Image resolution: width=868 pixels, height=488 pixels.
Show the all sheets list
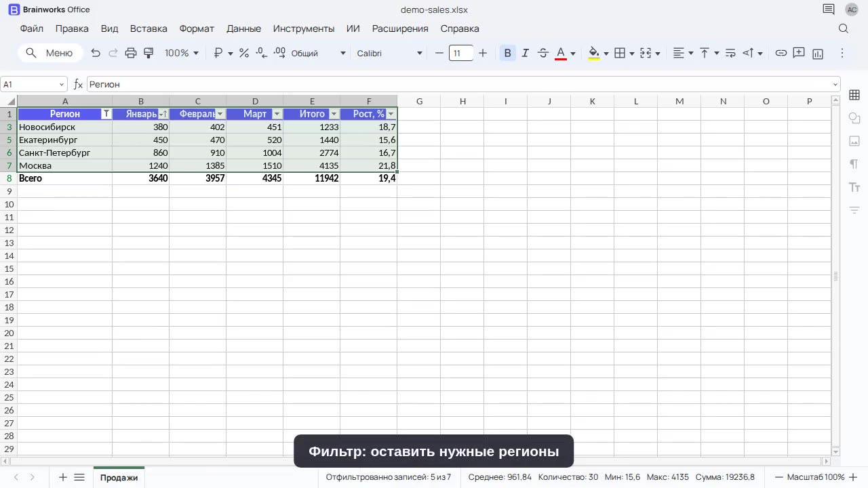coord(79,477)
